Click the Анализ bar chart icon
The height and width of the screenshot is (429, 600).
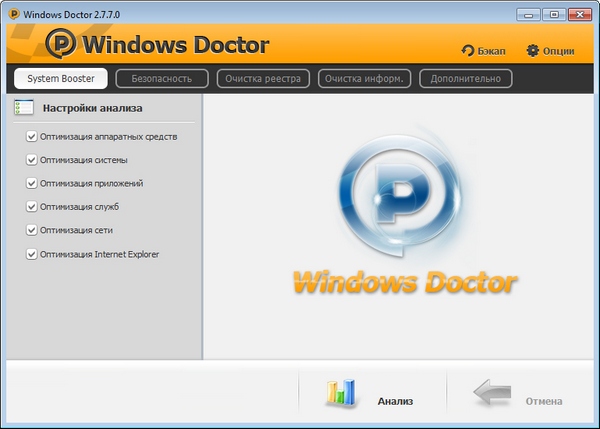(x=341, y=393)
